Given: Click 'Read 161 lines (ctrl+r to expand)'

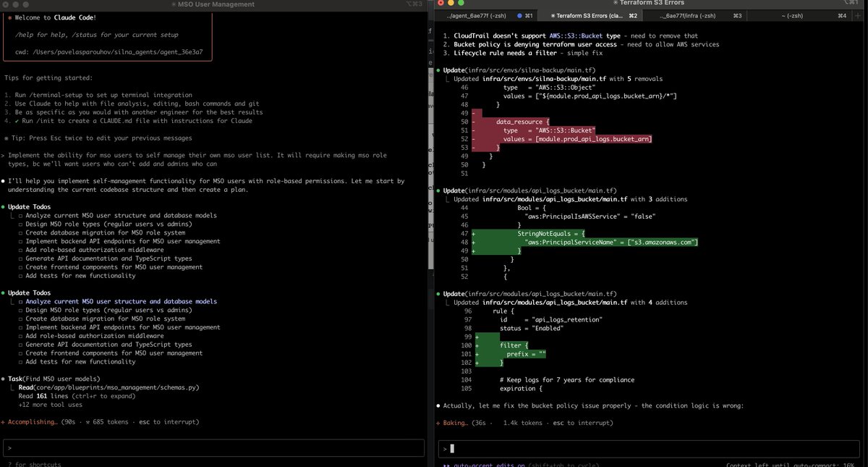Looking at the screenshot, I should coord(77,396).
